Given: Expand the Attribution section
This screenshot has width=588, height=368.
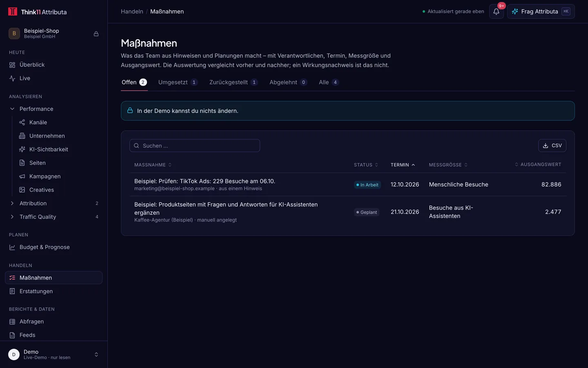Looking at the screenshot, I should (x=53, y=203).
